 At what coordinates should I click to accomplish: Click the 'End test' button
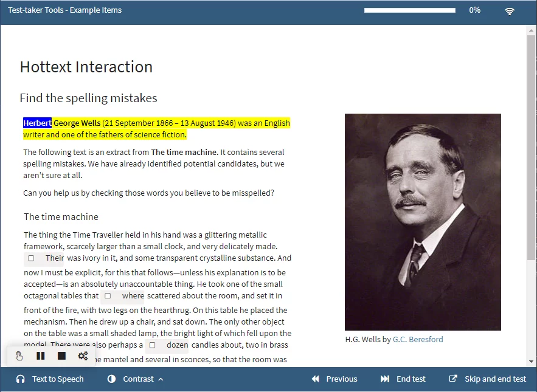(410, 379)
